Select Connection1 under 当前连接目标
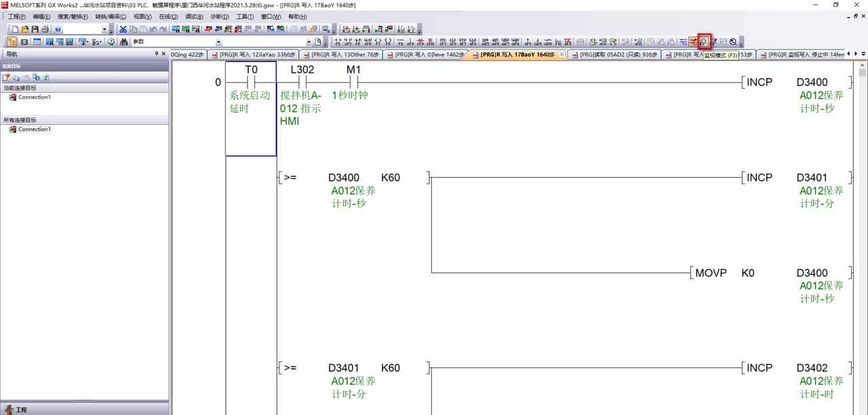This screenshot has width=868, height=415. [x=34, y=97]
